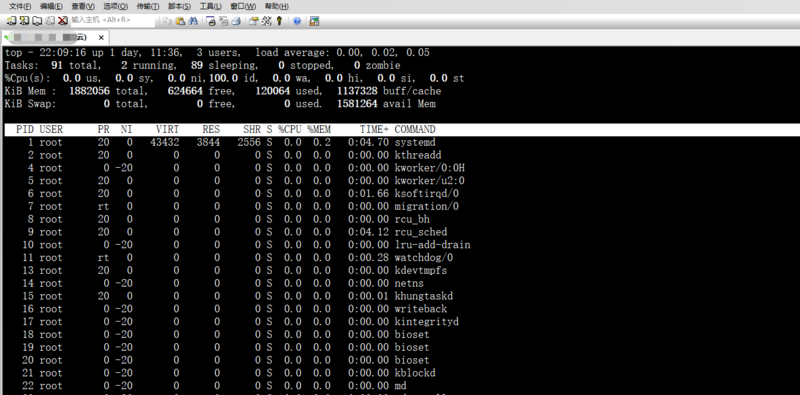This screenshot has height=395, width=800.
Task: Click the Paste clipboard toolbar icon
Action: pyautogui.click(x=180, y=21)
